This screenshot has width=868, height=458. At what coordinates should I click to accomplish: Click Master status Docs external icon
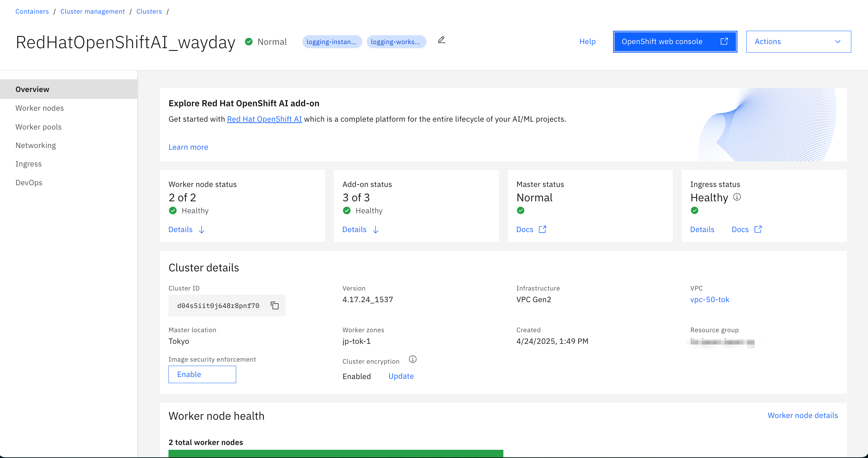point(542,229)
